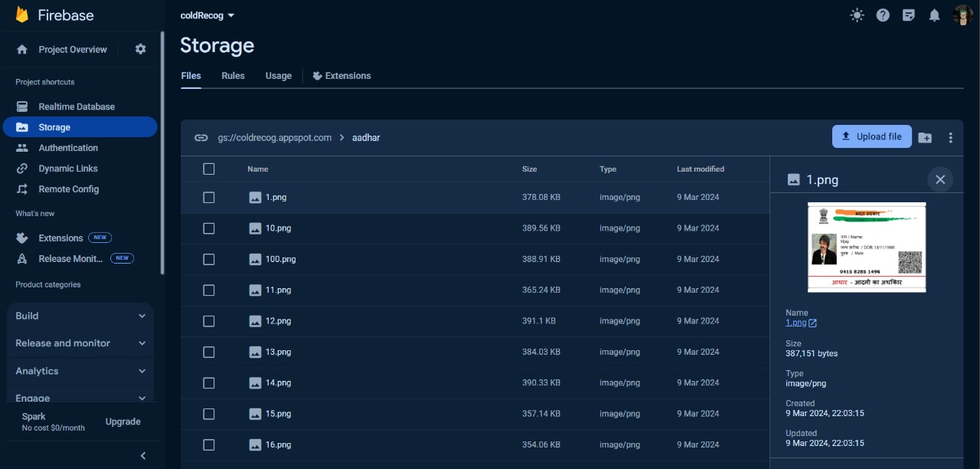
Task: Switch to the Extensions tab
Action: (341, 76)
